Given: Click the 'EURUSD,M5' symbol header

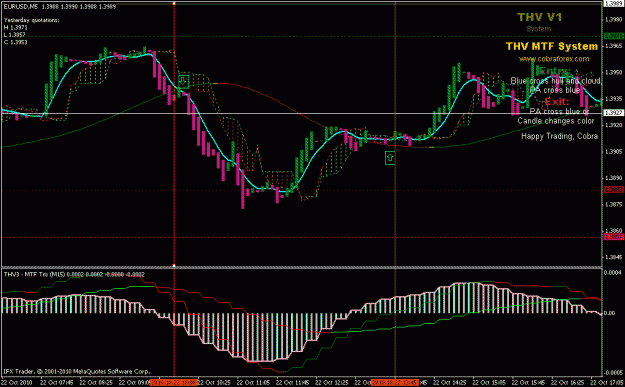Looking at the screenshot, I should pyautogui.click(x=21, y=7).
